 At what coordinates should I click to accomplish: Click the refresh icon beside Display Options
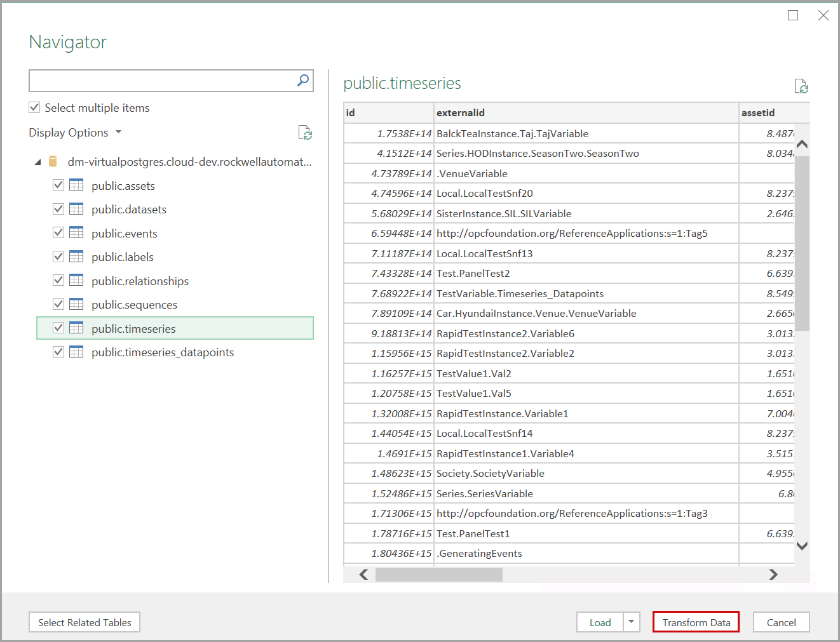click(x=305, y=133)
